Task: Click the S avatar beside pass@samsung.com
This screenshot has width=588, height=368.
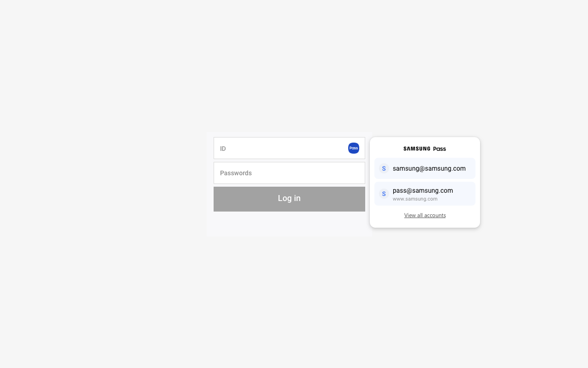Action: [384, 194]
